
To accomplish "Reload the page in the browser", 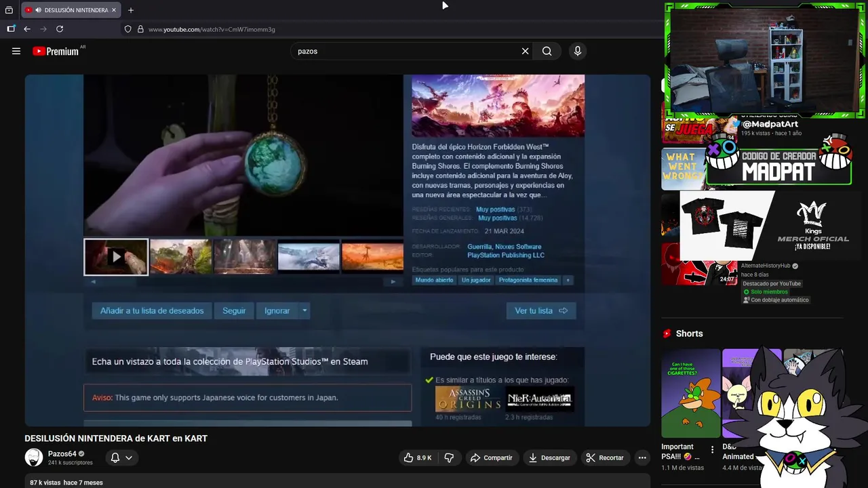I will coord(60,29).
